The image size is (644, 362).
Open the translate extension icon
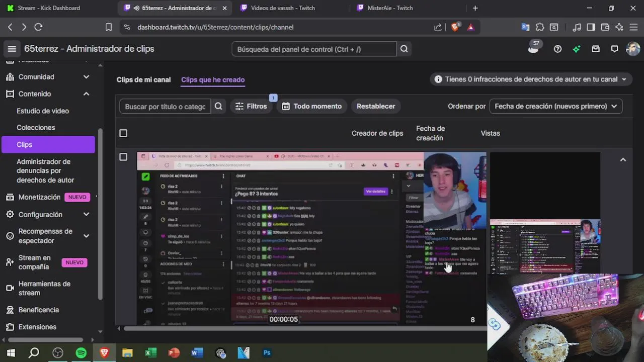[525, 27]
